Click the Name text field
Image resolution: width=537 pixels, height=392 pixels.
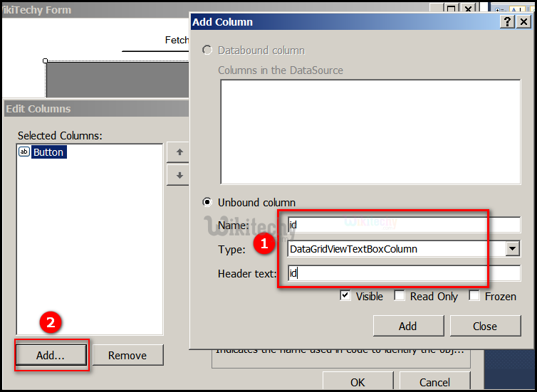tap(403, 225)
